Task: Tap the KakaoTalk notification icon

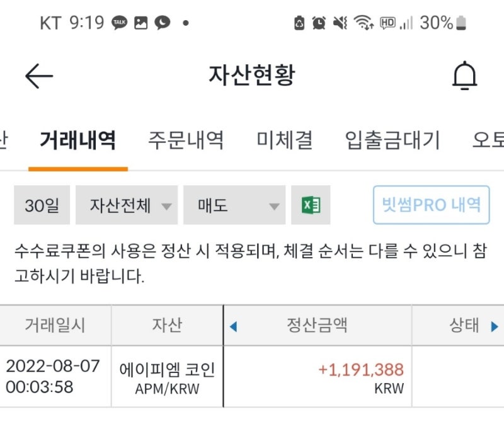Action: [119, 23]
